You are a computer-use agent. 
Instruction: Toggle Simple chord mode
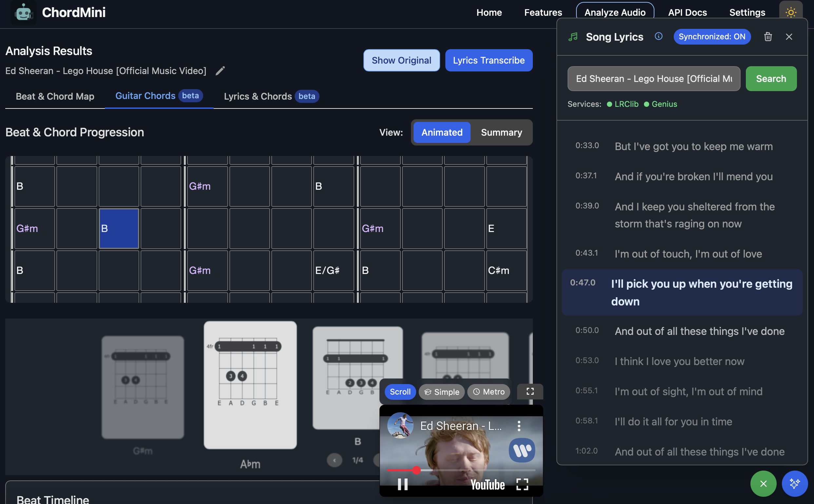[x=442, y=392]
